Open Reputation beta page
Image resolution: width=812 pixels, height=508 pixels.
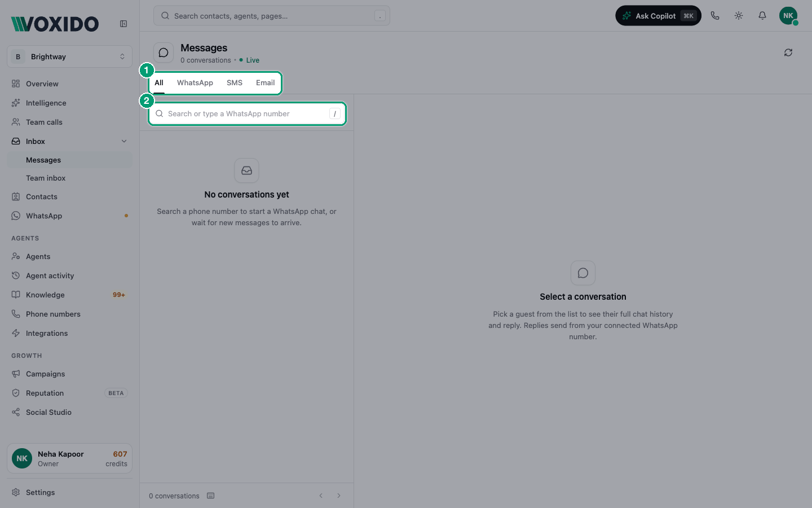pyautogui.click(x=69, y=393)
